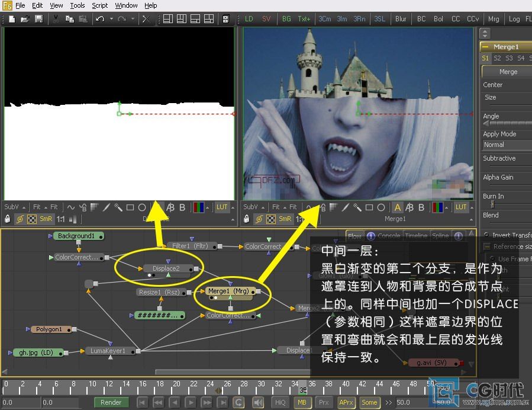Toggle the LUT button in the Merge1 viewer
The image size is (532, 410).
[x=461, y=207]
